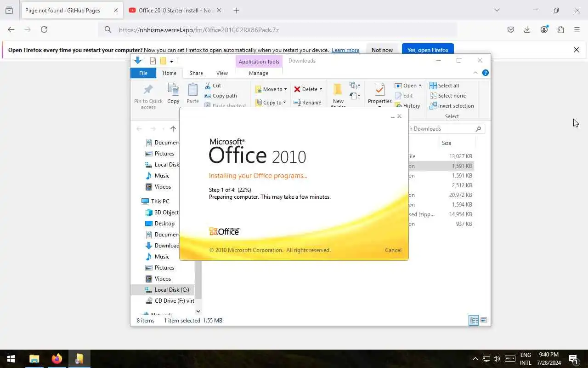Click the Up arrow in Explorer navigation

tap(173, 129)
